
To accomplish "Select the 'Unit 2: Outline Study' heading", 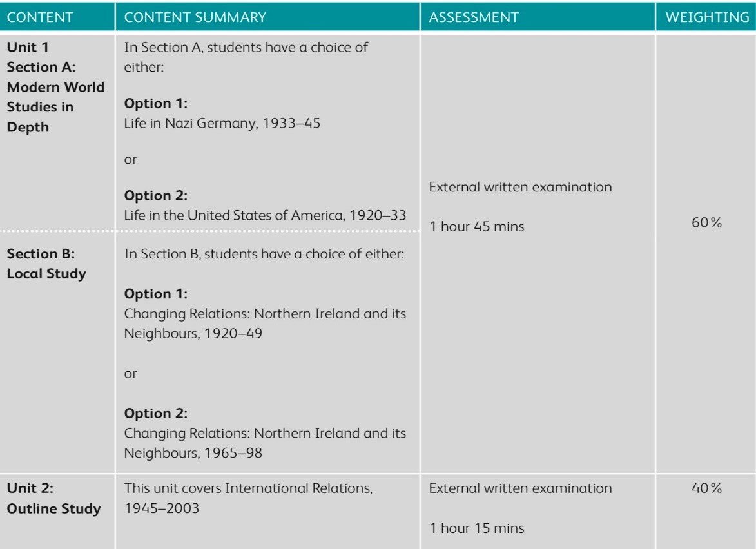I will coord(53,499).
